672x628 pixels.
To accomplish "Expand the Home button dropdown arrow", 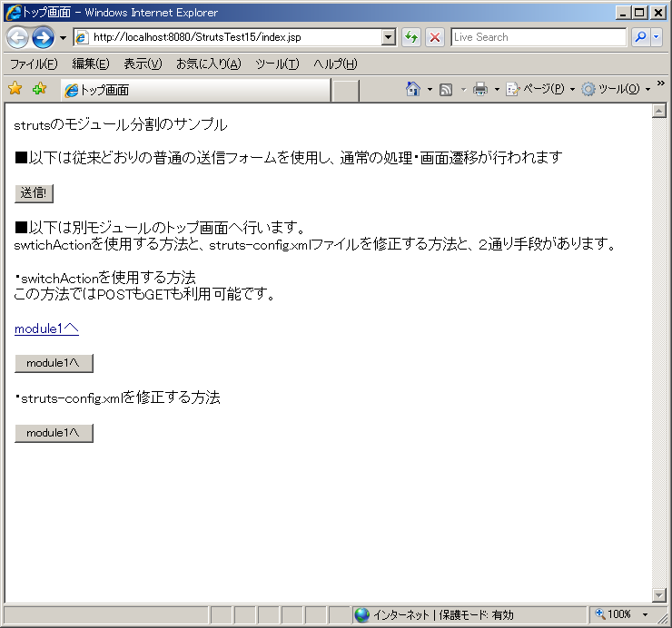I will coord(430,90).
